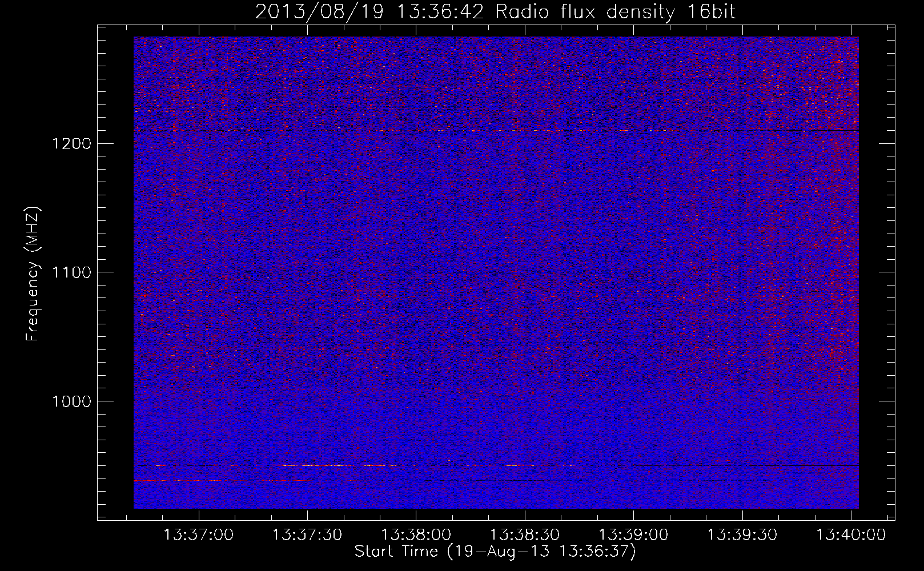The image size is (924, 571).
Task: Click the 13:37:30 time axis label
Action: click(307, 535)
